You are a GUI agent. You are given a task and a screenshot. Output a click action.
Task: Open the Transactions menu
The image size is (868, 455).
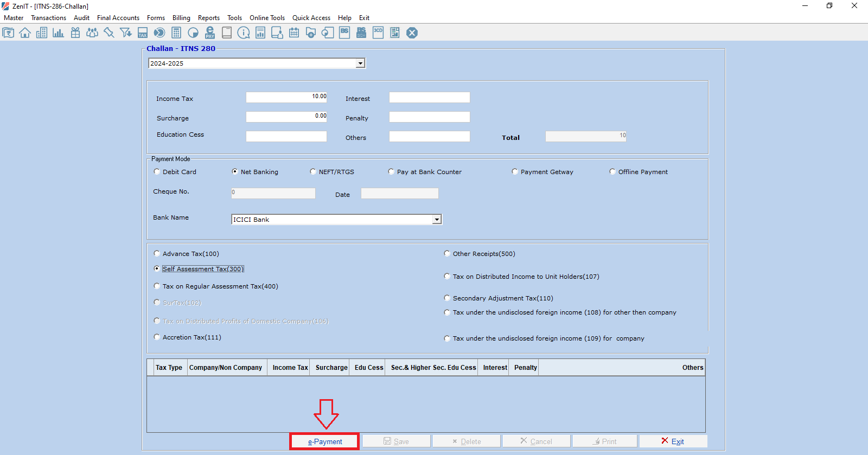48,18
